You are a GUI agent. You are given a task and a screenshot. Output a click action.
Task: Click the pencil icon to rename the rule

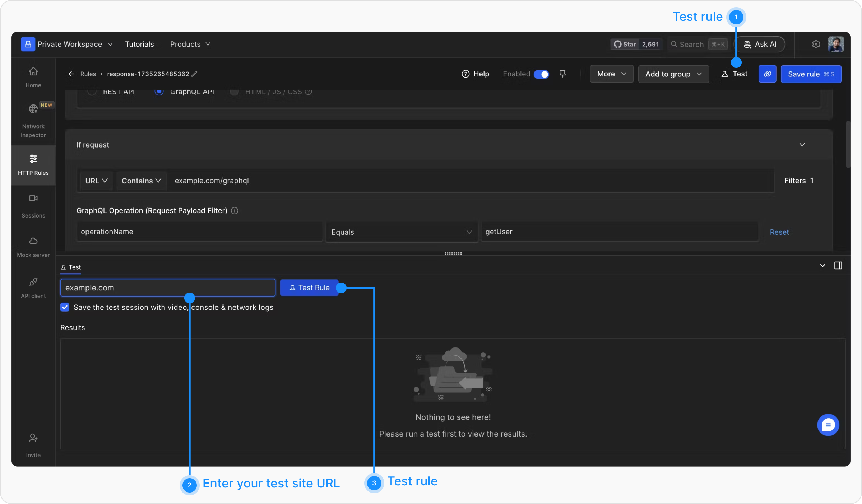tap(194, 74)
